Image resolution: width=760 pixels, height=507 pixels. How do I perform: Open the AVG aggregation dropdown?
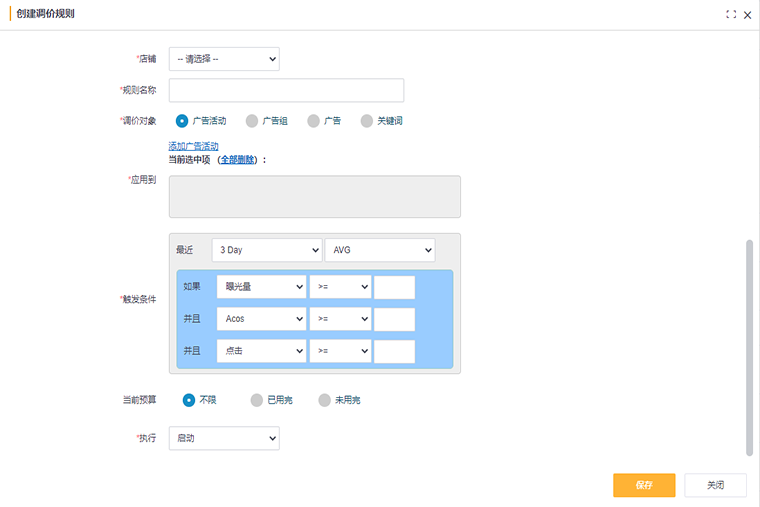(x=379, y=250)
